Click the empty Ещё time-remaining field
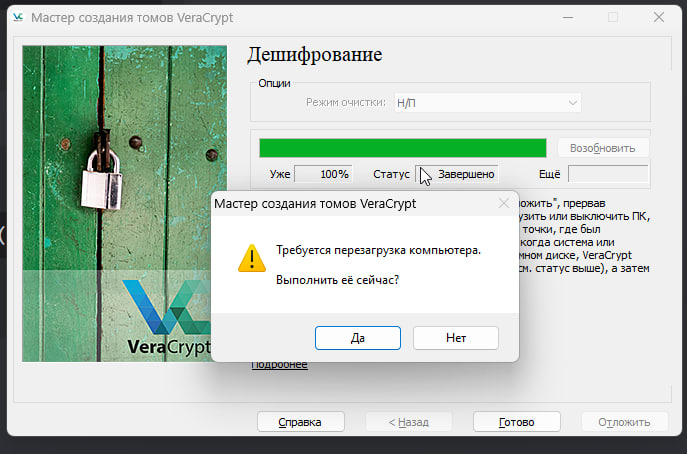687x454 pixels. (x=608, y=174)
